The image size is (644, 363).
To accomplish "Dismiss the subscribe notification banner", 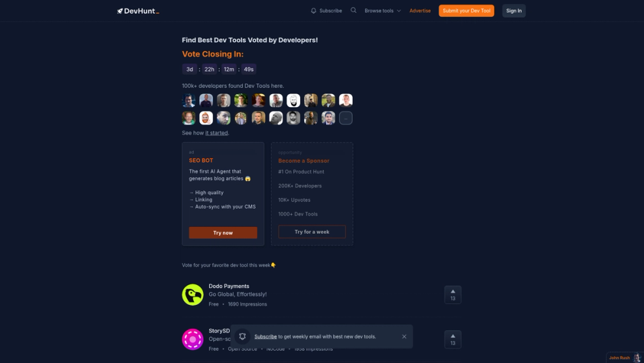I will point(404,337).
